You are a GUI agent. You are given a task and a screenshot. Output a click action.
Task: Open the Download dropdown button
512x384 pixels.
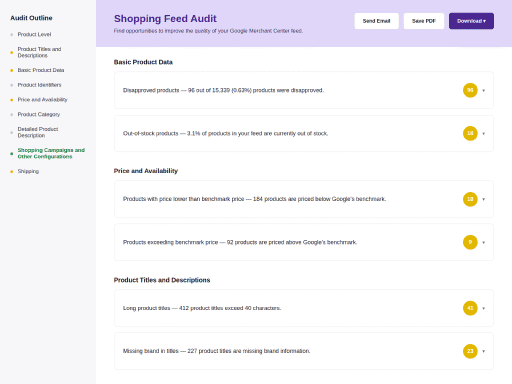tap(471, 21)
